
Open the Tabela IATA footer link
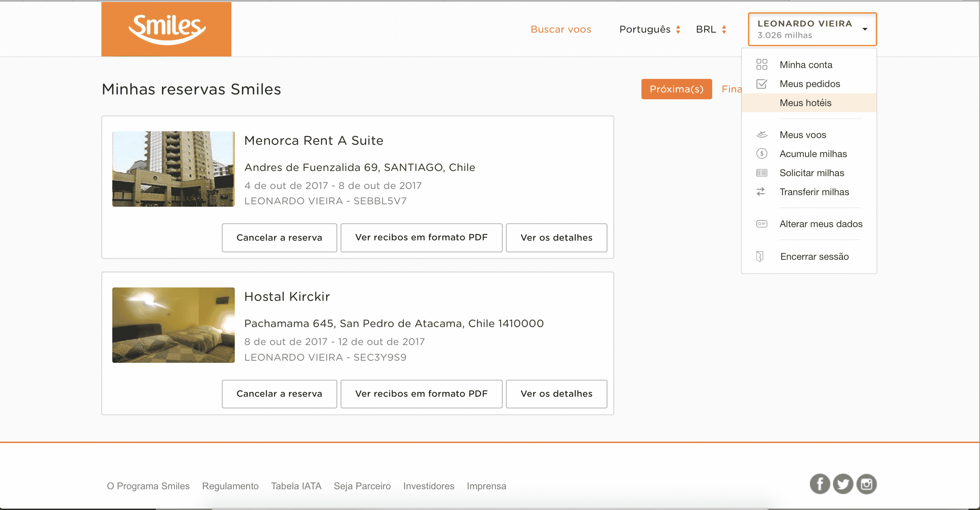pos(296,486)
